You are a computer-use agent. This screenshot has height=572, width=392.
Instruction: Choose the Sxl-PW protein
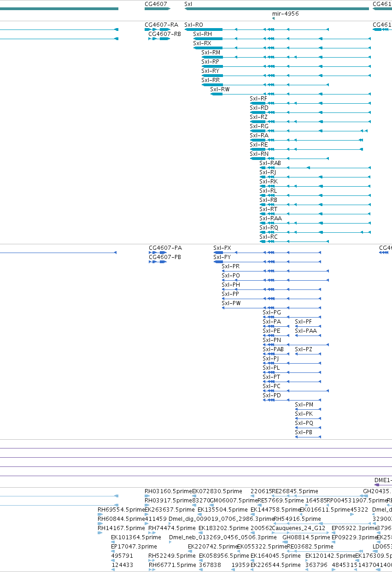pyautogui.click(x=231, y=303)
